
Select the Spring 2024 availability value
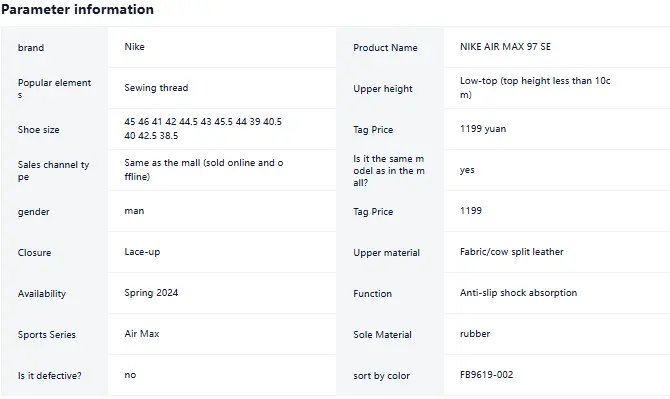coord(151,293)
